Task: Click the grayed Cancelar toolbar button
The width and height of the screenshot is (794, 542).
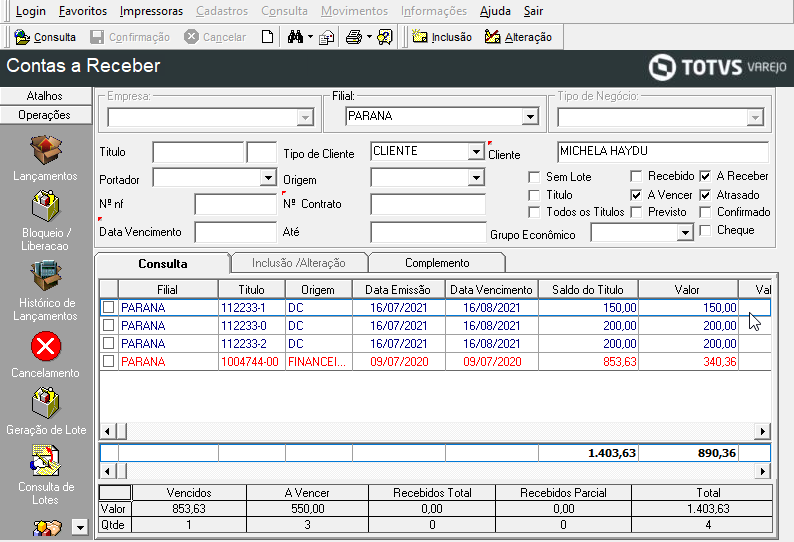Action: pos(215,37)
